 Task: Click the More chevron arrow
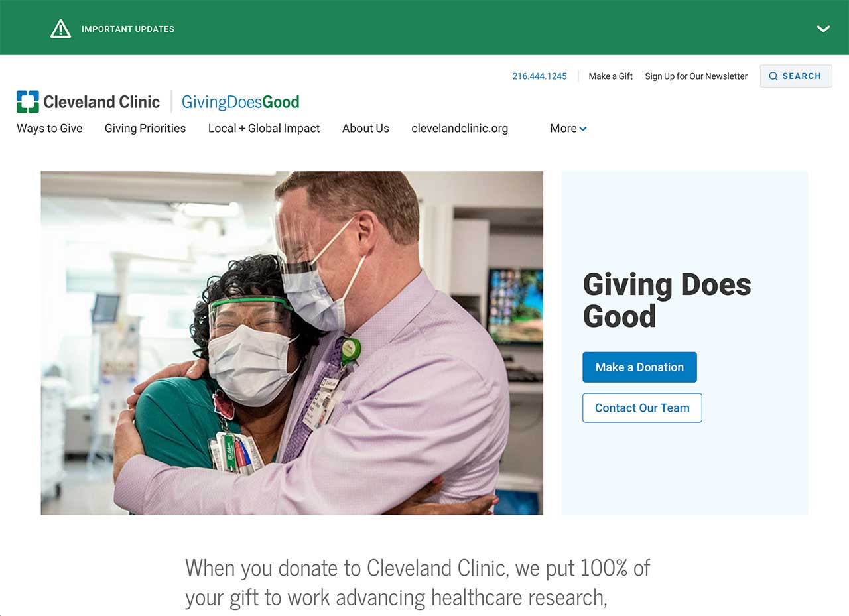583,129
